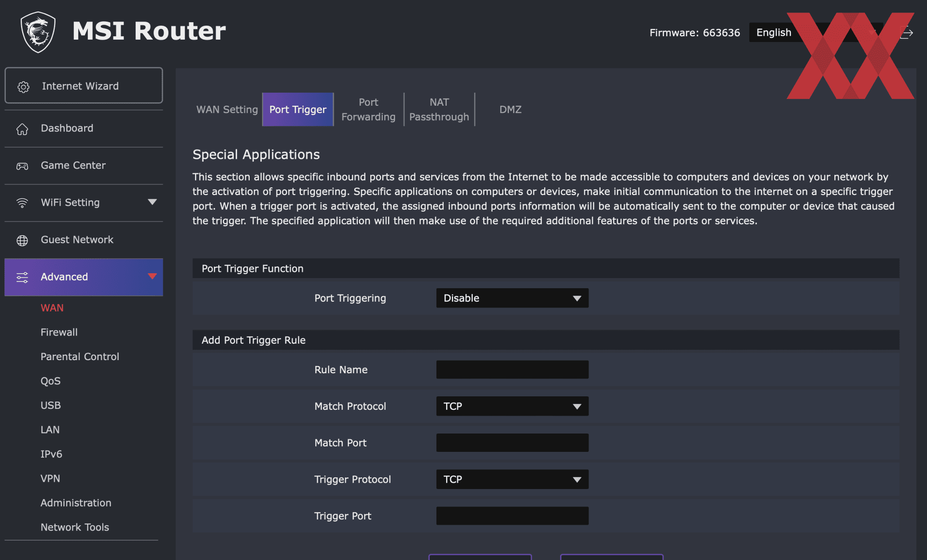This screenshot has height=560, width=927.
Task: Click the MSI Router title
Action: tap(149, 31)
